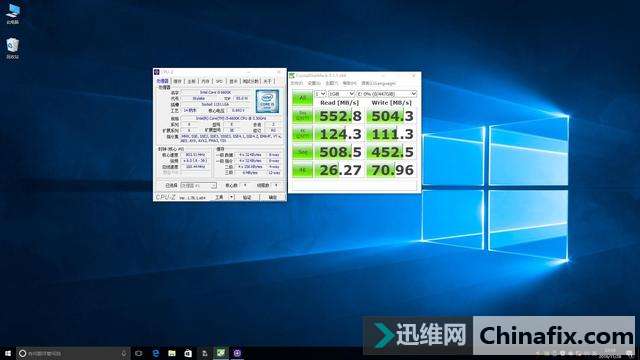This screenshot has width=640, height=360.
Task: Open the test count dropdown
Action: pos(320,94)
